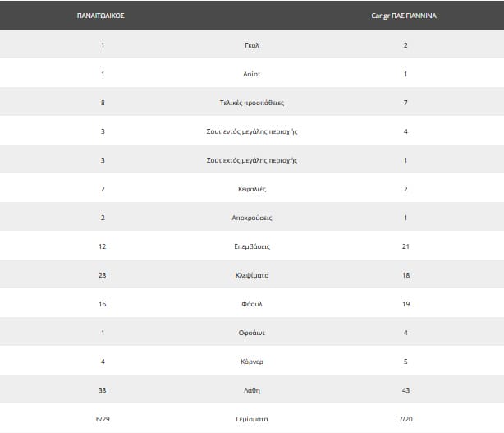Select the Γεμίσματα row label

pos(251,419)
